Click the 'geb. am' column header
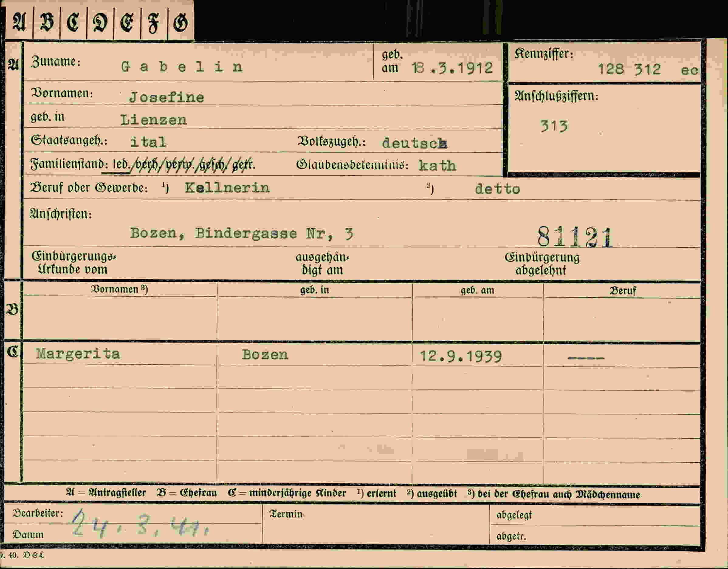The image size is (728, 569). tap(477, 291)
